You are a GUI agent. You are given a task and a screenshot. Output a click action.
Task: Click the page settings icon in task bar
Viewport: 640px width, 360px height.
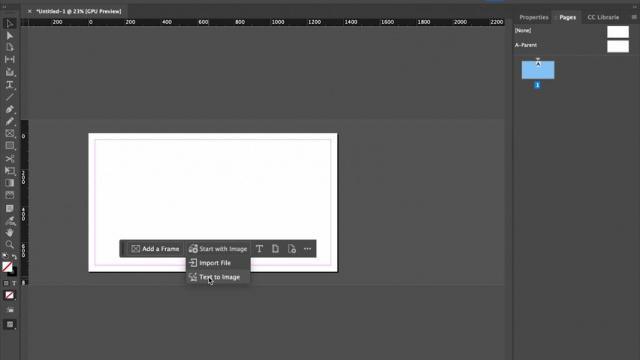tap(291, 249)
